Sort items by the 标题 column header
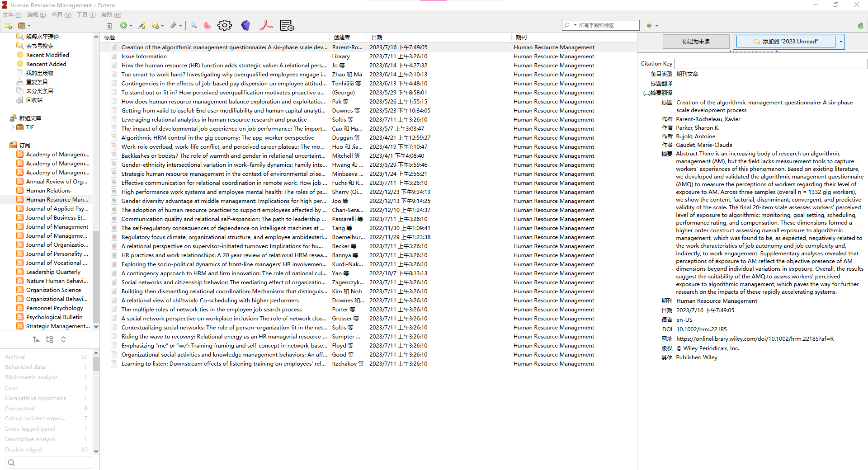Viewport: 868px width, 470px height. [x=216, y=38]
